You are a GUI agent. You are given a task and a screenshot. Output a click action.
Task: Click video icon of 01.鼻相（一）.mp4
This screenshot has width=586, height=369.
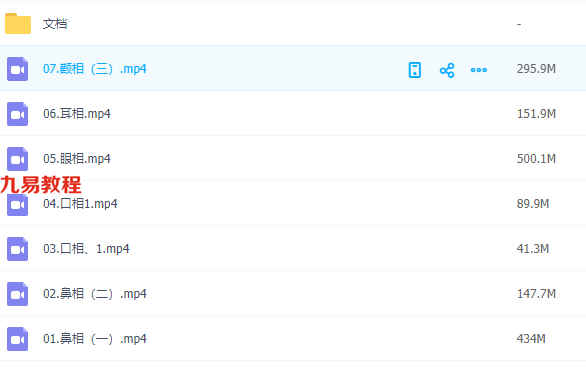pyautogui.click(x=18, y=339)
